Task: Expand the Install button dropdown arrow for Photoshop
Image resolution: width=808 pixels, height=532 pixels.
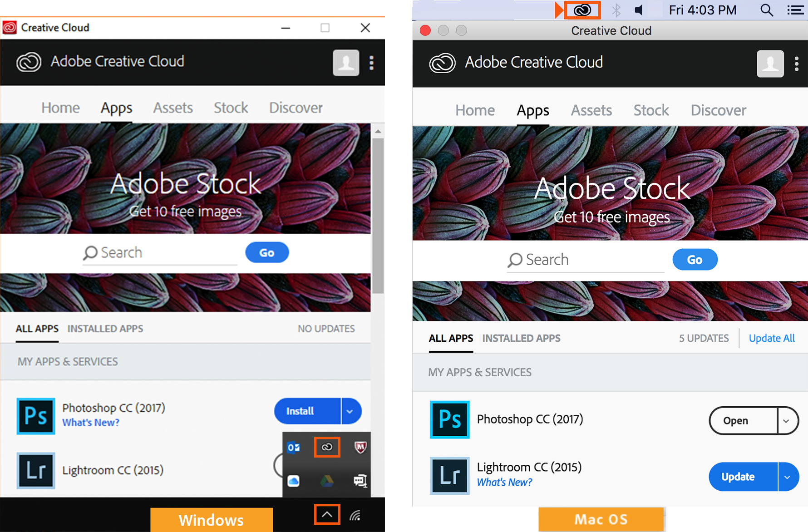Action: click(350, 411)
